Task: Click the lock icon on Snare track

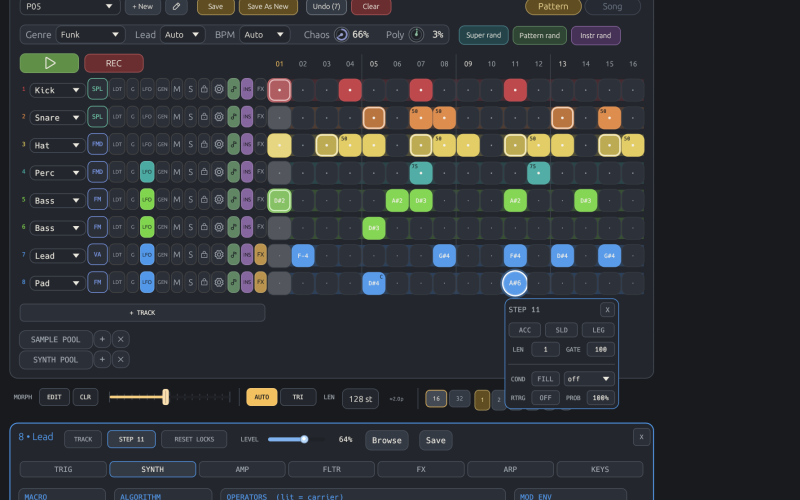Action: (x=204, y=117)
